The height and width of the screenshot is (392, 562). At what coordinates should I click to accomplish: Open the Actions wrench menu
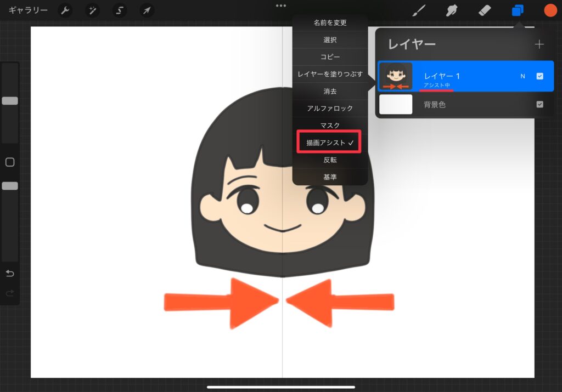[x=65, y=10]
